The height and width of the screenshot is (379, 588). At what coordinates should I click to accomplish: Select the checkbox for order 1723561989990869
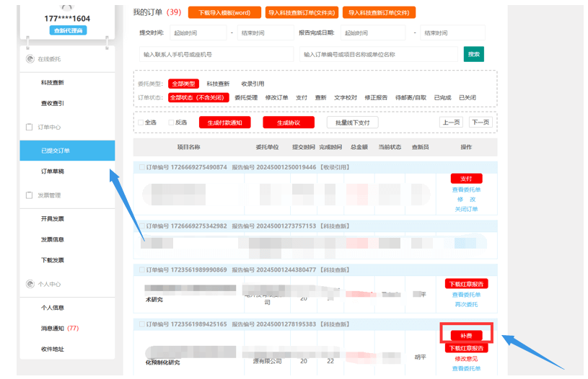141,270
